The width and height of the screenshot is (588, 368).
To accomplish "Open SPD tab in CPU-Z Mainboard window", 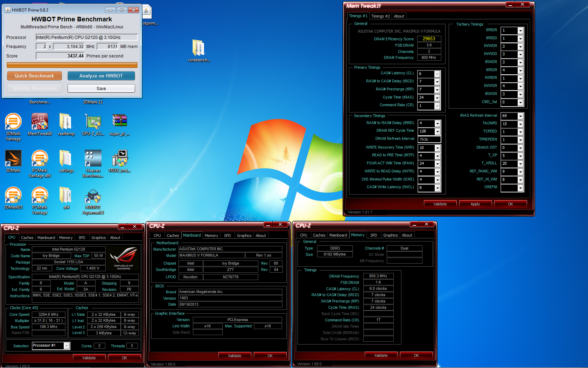I will 227,236.
